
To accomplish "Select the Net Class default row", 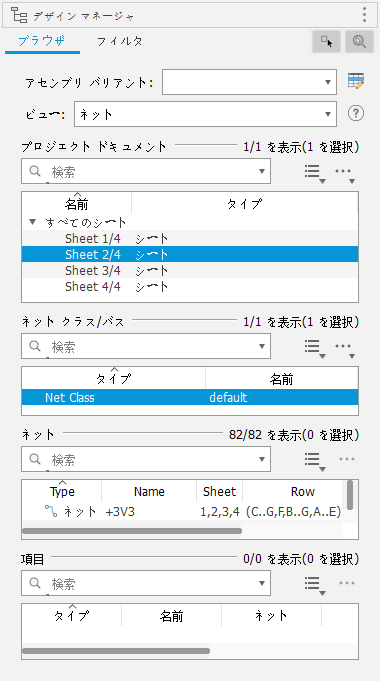I will (190, 397).
